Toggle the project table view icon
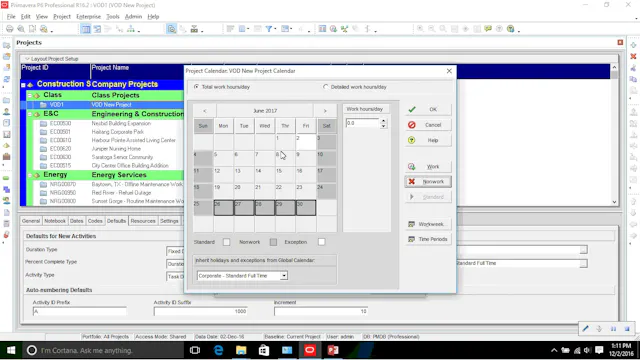Viewport: 640px width, 360px height. [86, 29]
